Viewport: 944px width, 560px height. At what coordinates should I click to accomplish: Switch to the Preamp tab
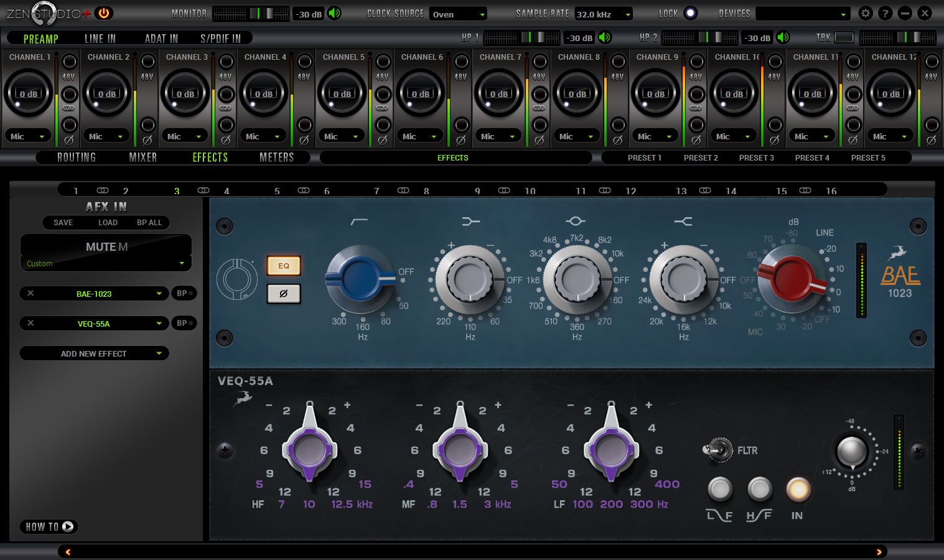point(41,39)
